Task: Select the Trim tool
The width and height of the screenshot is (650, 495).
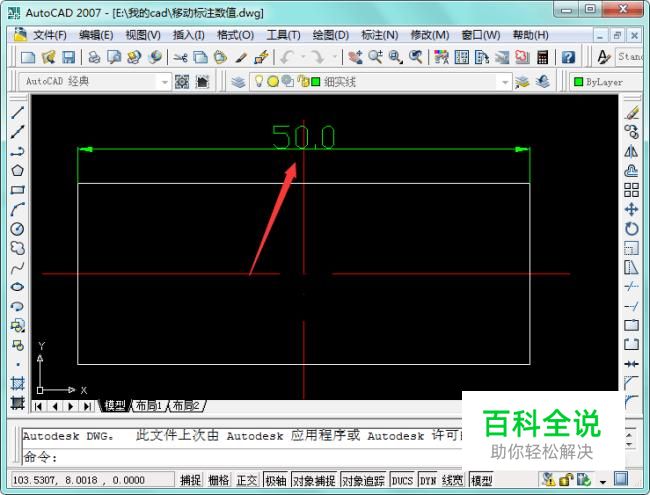Action: click(632, 286)
